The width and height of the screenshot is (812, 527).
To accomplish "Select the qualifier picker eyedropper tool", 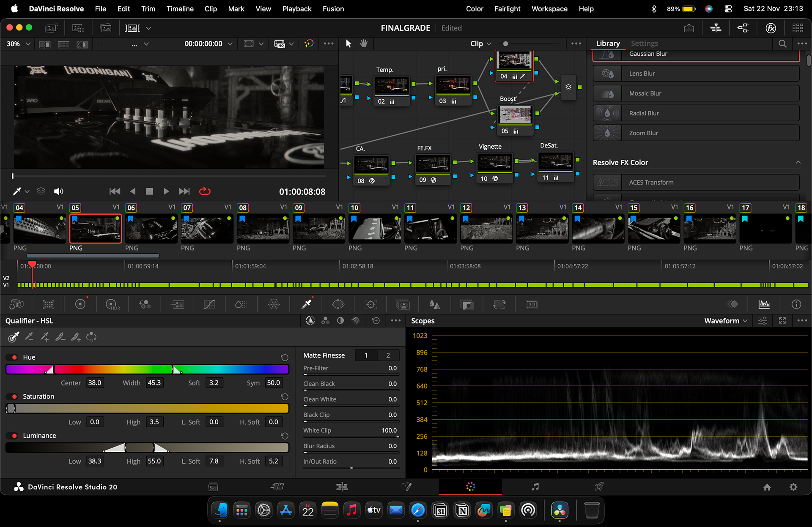I will [x=14, y=337].
